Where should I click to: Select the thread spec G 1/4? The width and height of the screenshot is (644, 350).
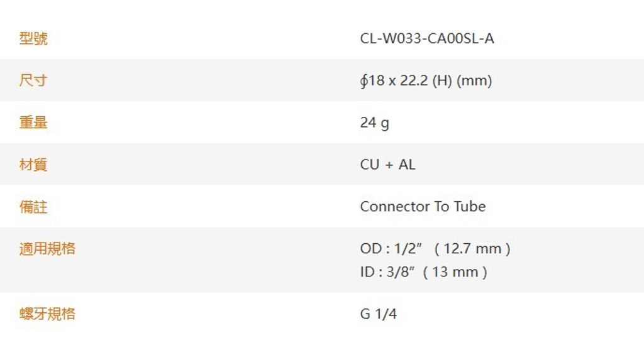pyautogui.click(x=378, y=314)
